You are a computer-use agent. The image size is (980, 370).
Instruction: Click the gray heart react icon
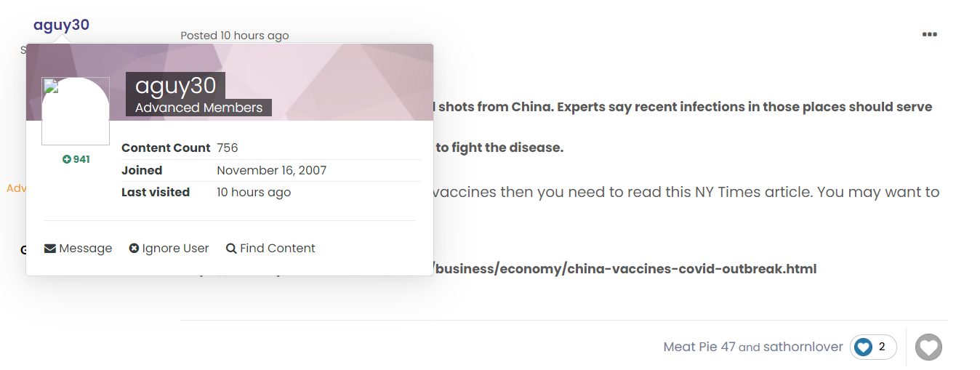tap(928, 347)
